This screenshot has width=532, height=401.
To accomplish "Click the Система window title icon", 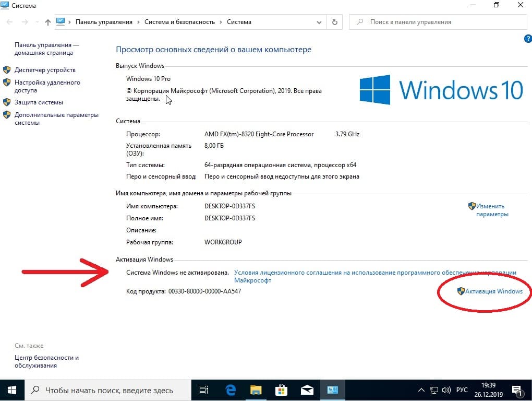I will (x=5, y=5).
